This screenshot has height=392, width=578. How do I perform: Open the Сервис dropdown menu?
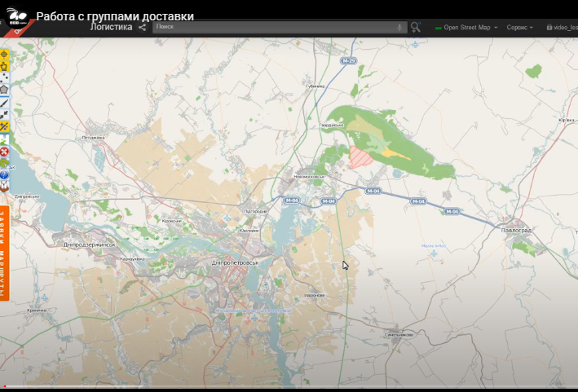[519, 28]
